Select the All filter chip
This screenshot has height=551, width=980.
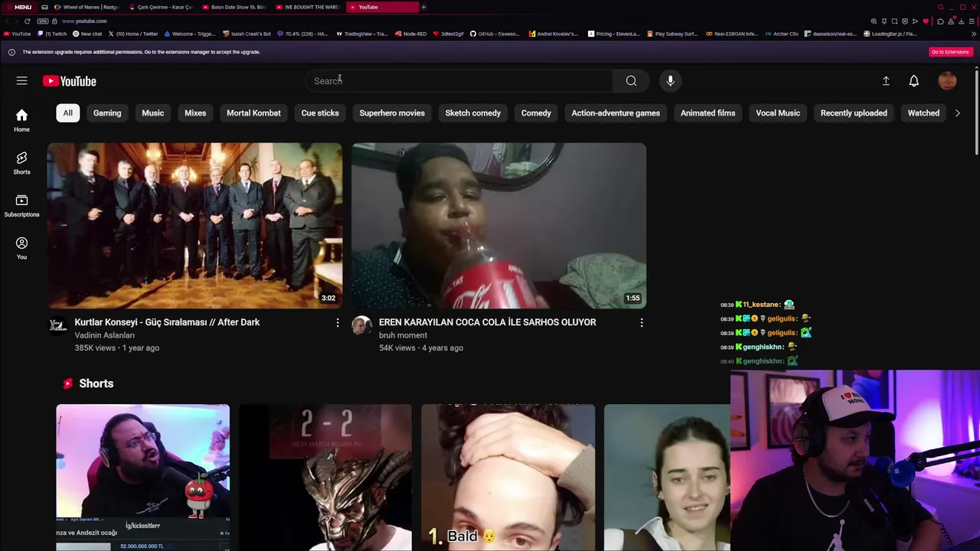(x=67, y=112)
